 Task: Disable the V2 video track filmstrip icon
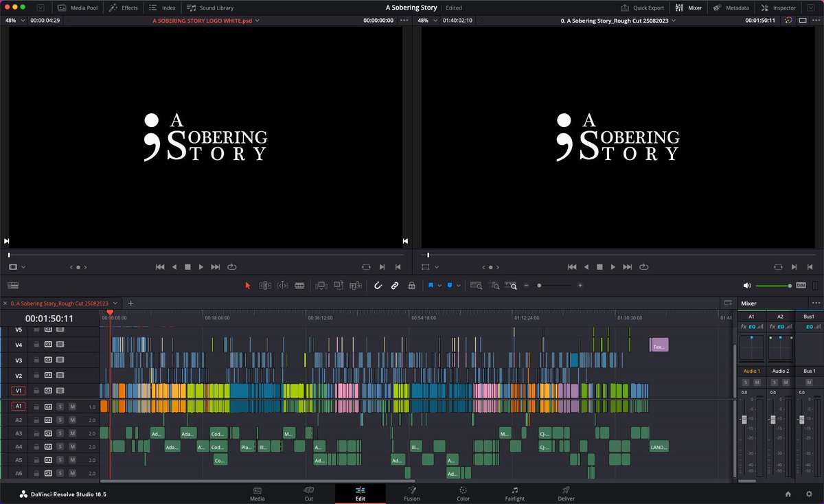60,376
